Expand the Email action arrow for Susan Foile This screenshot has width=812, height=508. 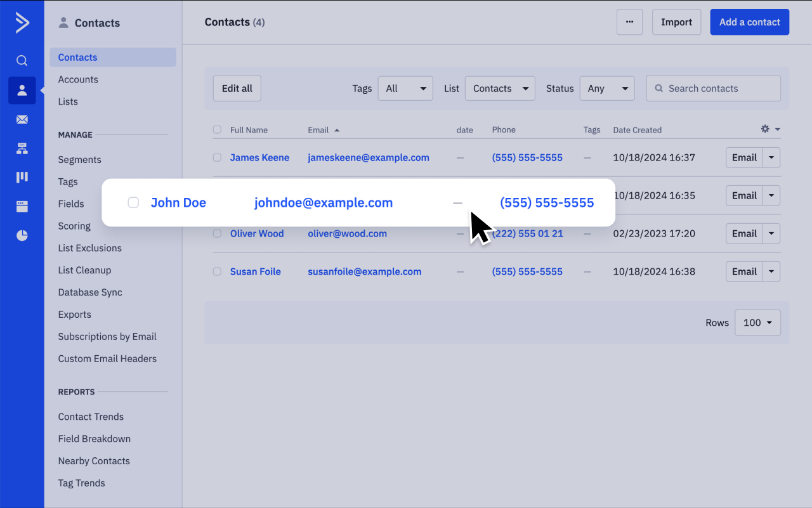pyautogui.click(x=771, y=271)
